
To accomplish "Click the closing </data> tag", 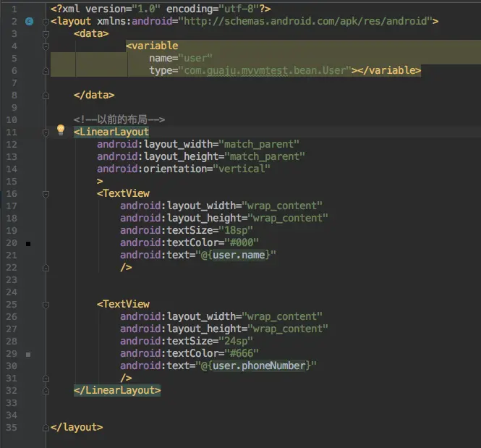I will 94,95.
